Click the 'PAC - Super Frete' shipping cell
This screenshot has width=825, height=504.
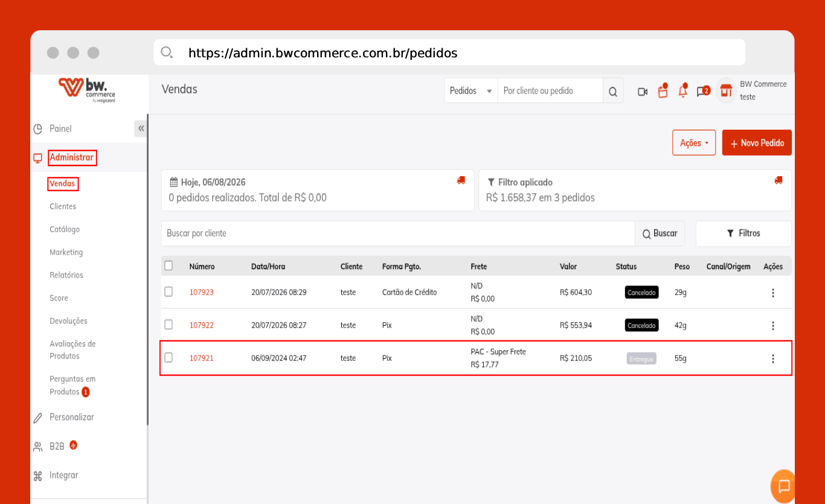(x=498, y=352)
